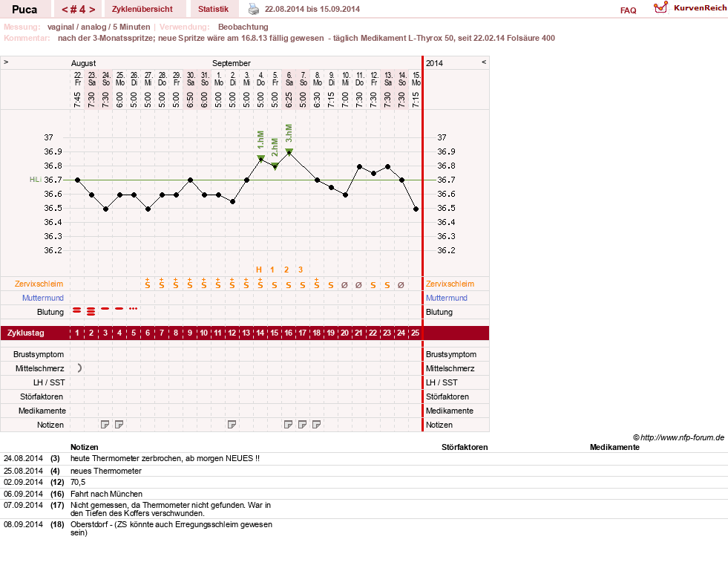The image size is (728, 571).
Task: Click the date header 6. Sa
Action: (289, 79)
